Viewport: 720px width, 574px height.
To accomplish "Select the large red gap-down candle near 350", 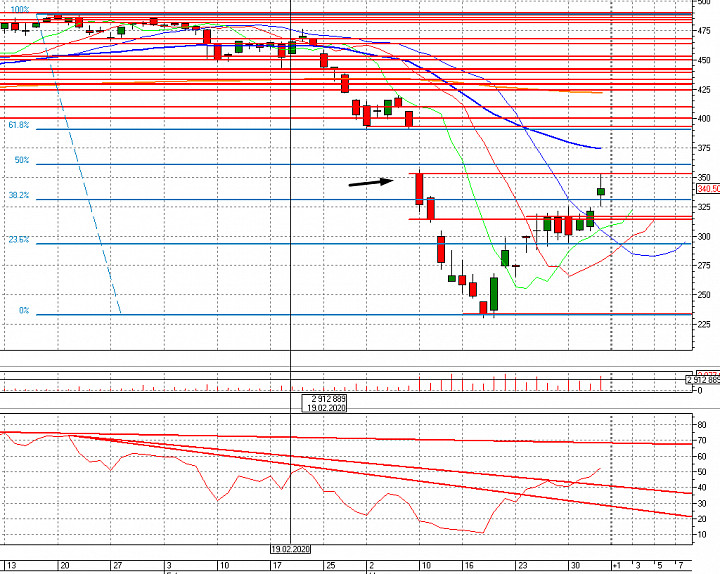I will (419, 189).
